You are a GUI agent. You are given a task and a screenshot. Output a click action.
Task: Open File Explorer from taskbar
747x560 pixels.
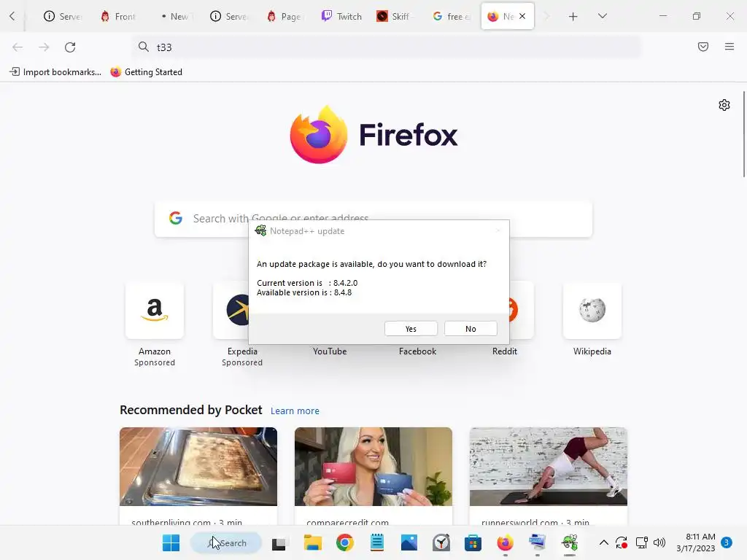[x=313, y=542]
